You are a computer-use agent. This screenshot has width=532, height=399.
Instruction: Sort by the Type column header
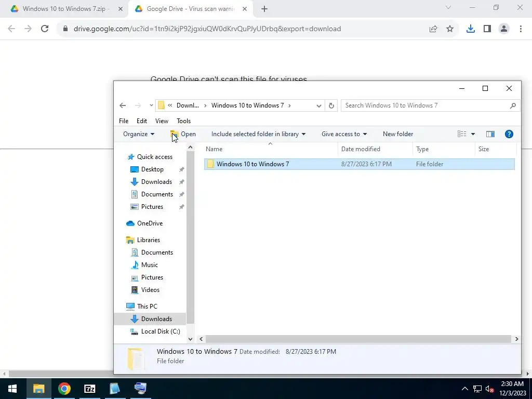(444, 149)
